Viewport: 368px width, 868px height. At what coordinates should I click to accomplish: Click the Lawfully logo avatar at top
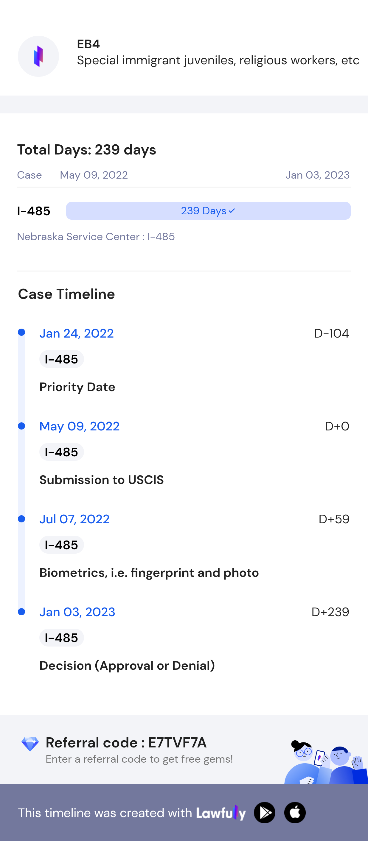[x=38, y=56]
